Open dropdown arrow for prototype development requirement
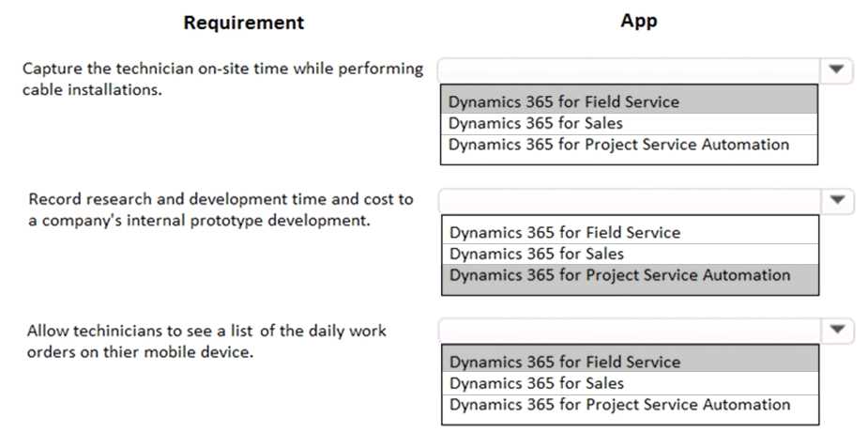Image resolution: width=868 pixels, height=433 pixels. coord(836,200)
